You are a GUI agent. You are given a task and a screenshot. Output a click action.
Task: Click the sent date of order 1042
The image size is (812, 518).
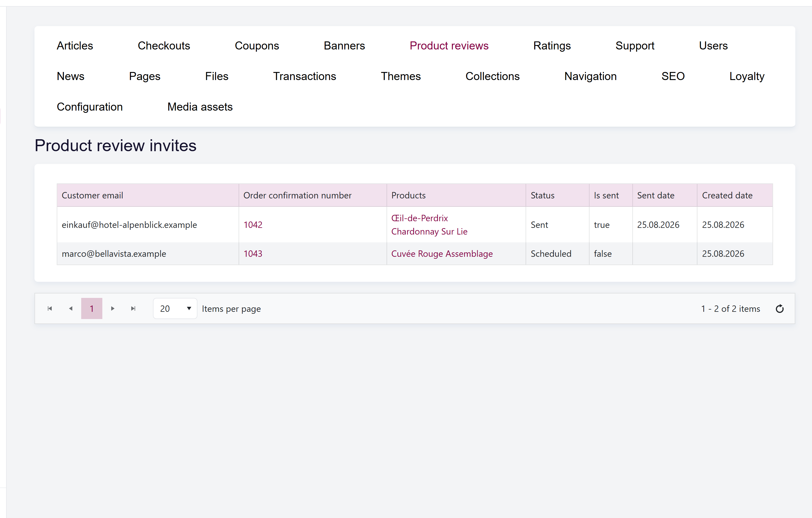658,225
